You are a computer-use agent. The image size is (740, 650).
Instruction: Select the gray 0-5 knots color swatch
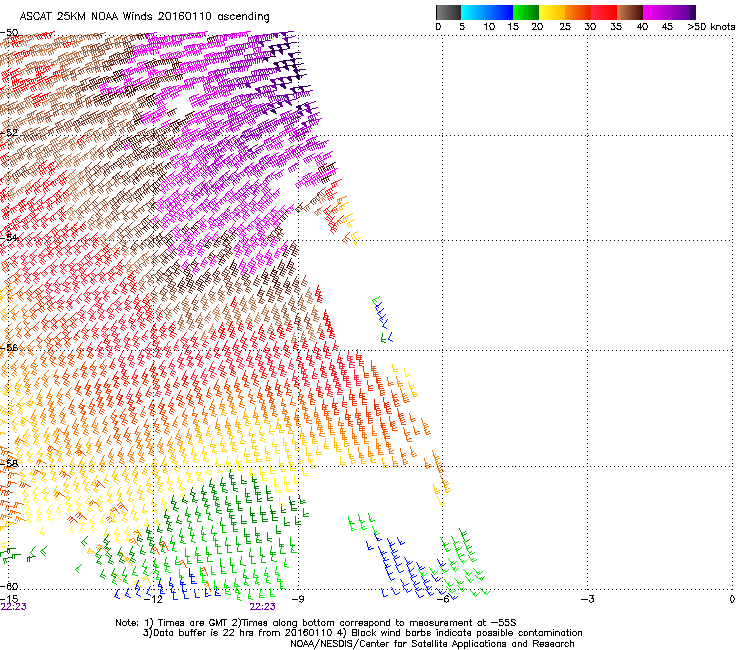click(x=448, y=12)
